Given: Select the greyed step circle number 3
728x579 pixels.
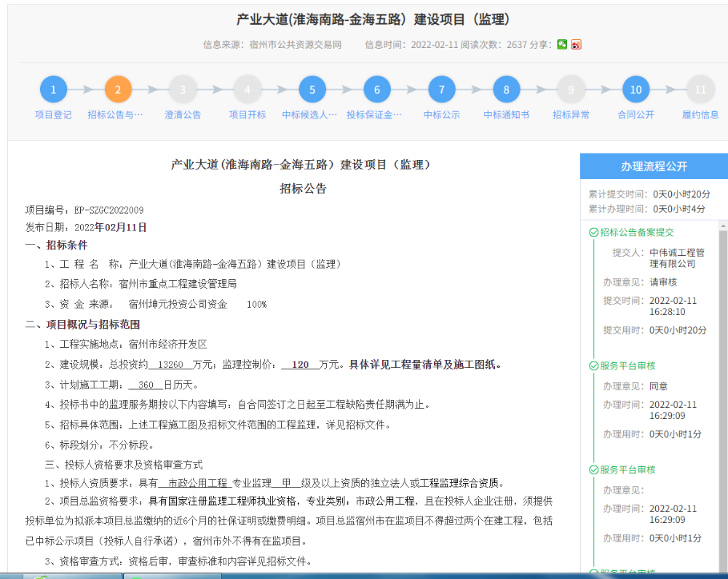Looking at the screenshot, I should click(183, 89).
